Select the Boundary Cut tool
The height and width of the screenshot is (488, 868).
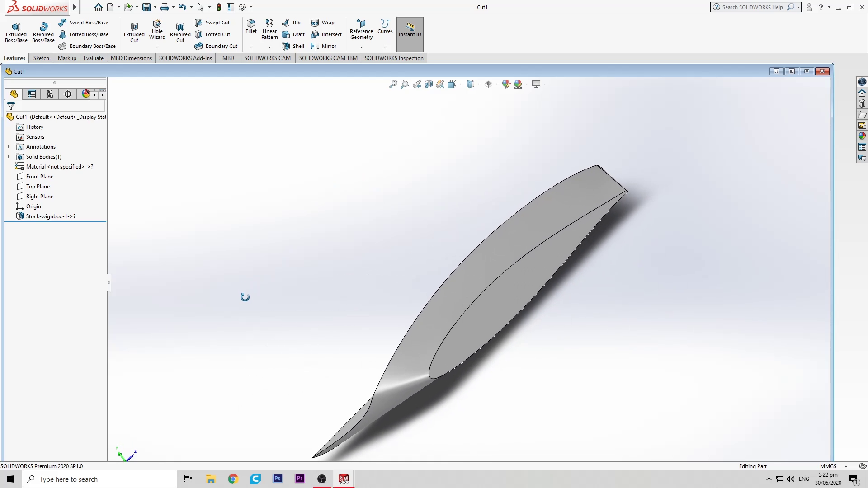[216, 46]
